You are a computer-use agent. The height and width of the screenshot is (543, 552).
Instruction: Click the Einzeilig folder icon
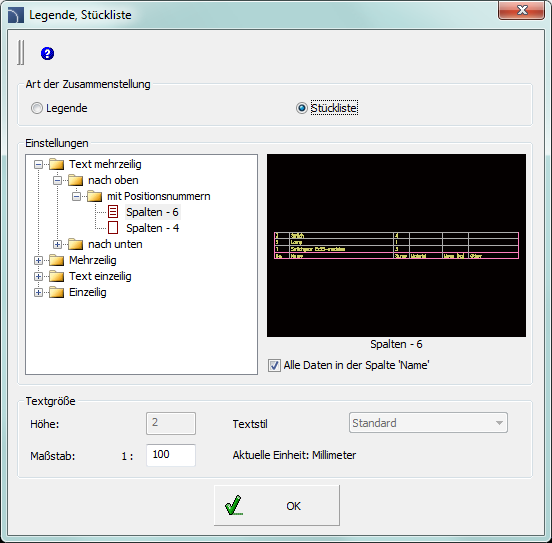coord(57,292)
